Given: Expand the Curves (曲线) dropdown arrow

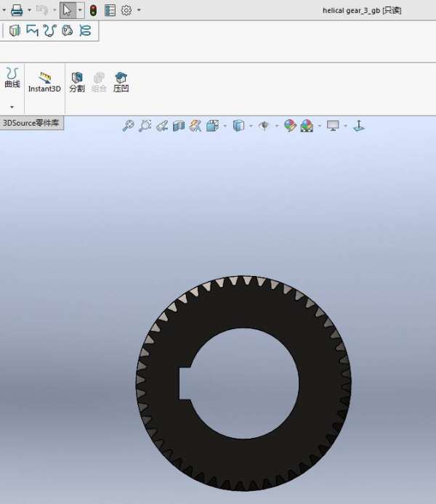Looking at the screenshot, I should click(12, 107).
